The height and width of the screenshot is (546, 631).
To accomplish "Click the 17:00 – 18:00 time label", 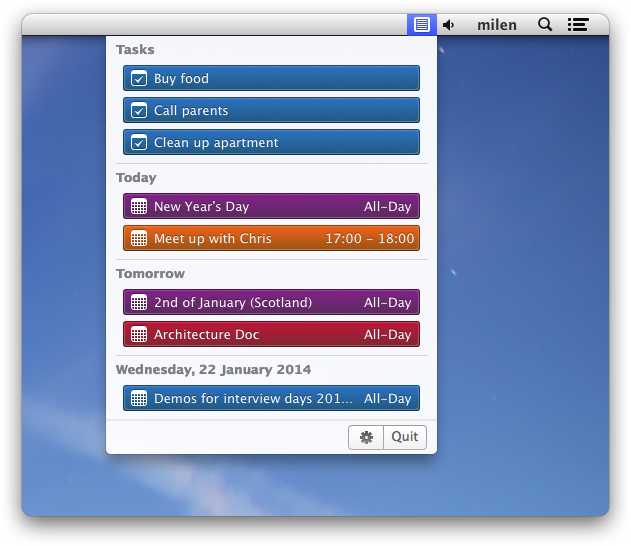I will [x=370, y=239].
